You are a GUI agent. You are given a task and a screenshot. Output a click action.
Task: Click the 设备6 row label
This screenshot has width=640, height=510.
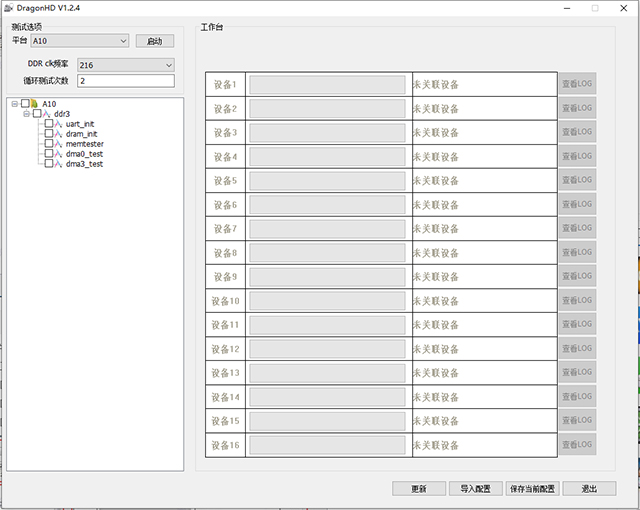coord(225,205)
